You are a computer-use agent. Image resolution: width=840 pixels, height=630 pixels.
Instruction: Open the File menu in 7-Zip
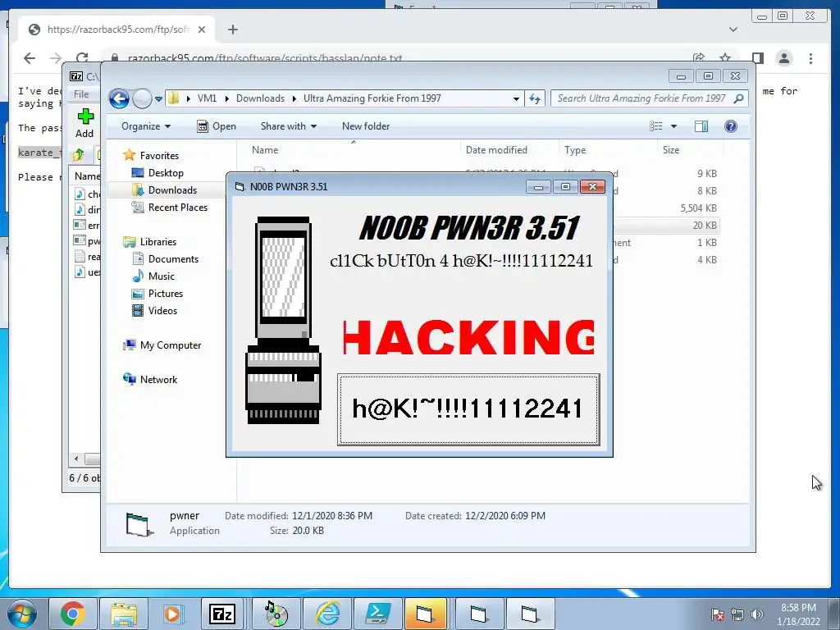(81, 94)
